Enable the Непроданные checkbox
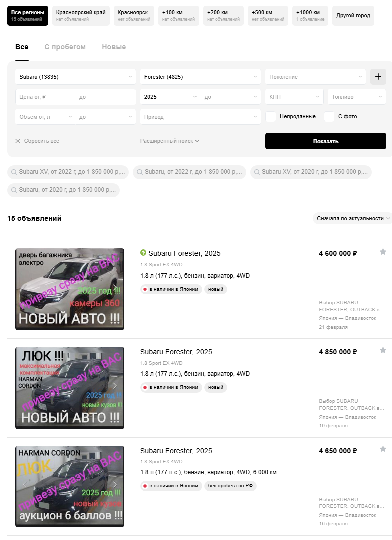Viewport: 392px width, 540px height. click(271, 117)
